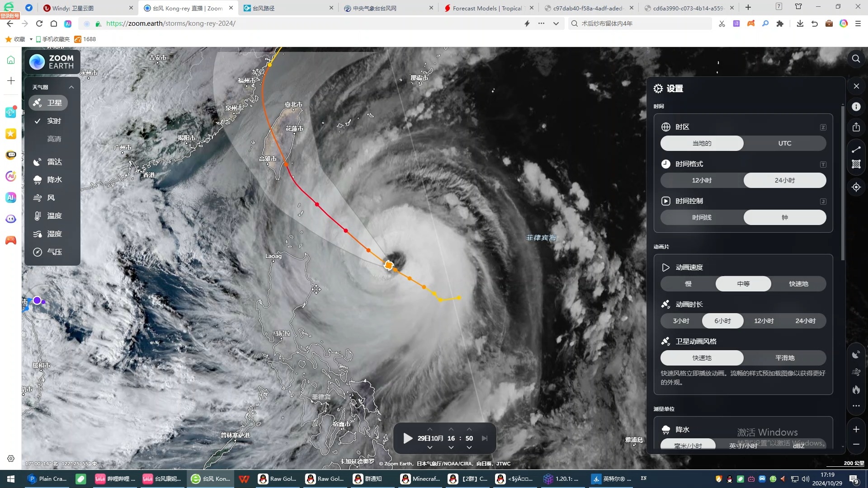Set satellite animation style to 平滑地
The height and width of the screenshot is (488, 868).
(x=785, y=358)
